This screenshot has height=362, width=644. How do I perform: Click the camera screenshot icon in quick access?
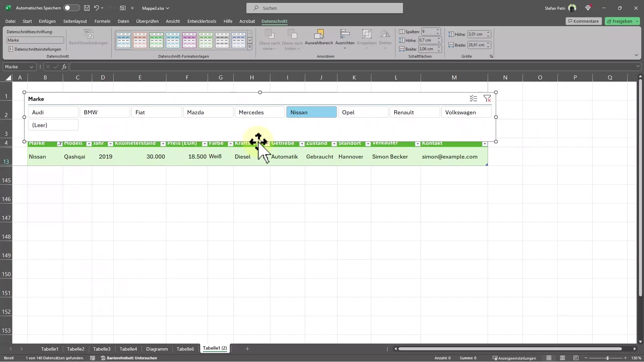point(123,8)
